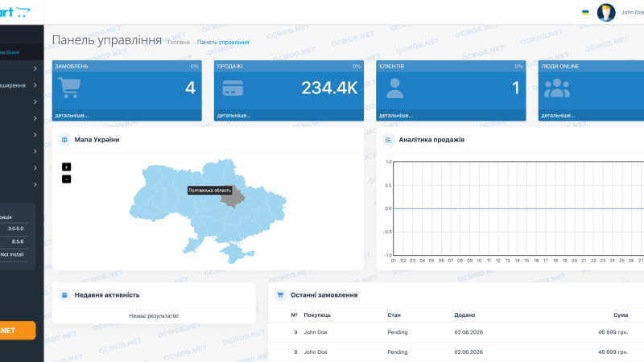Expand the seventh sidebar menu chevron
Screen dimensions: 644x362
35,168
